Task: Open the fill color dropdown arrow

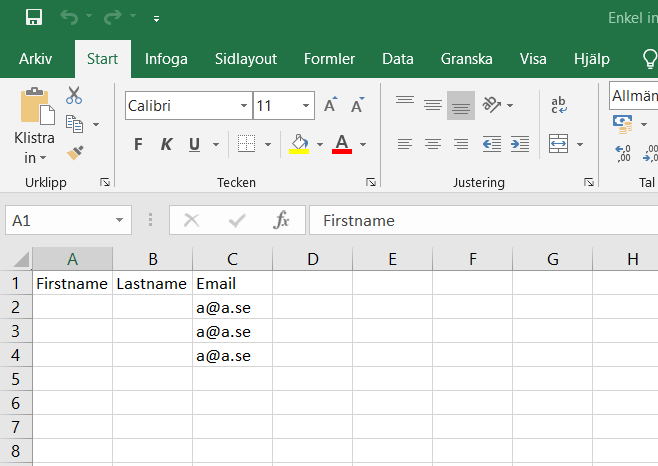Action: tap(320, 145)
